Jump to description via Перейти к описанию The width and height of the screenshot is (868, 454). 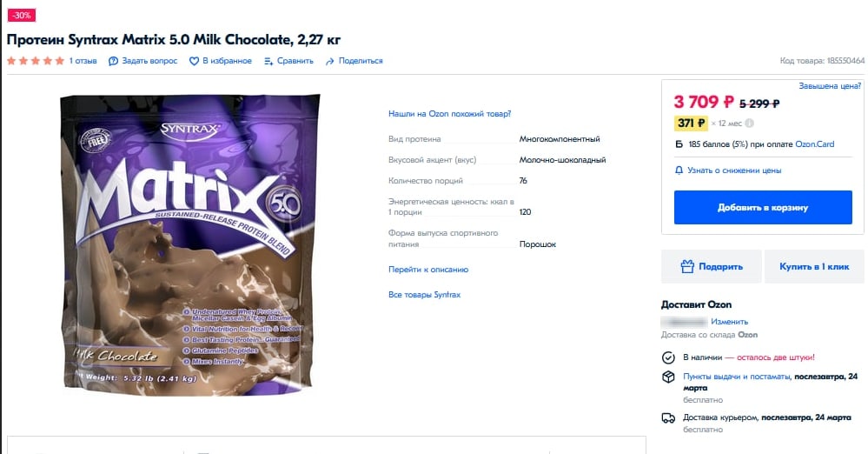point(428,270)
